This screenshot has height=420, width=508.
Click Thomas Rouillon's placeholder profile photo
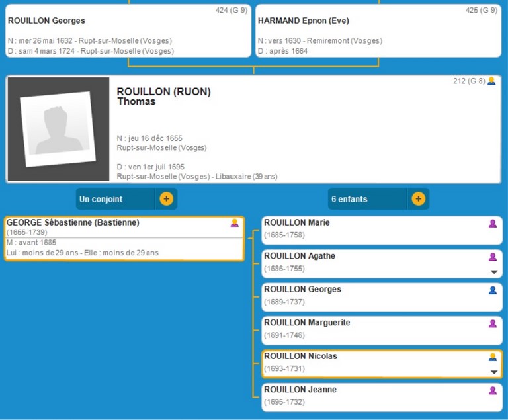pos(58,130)
